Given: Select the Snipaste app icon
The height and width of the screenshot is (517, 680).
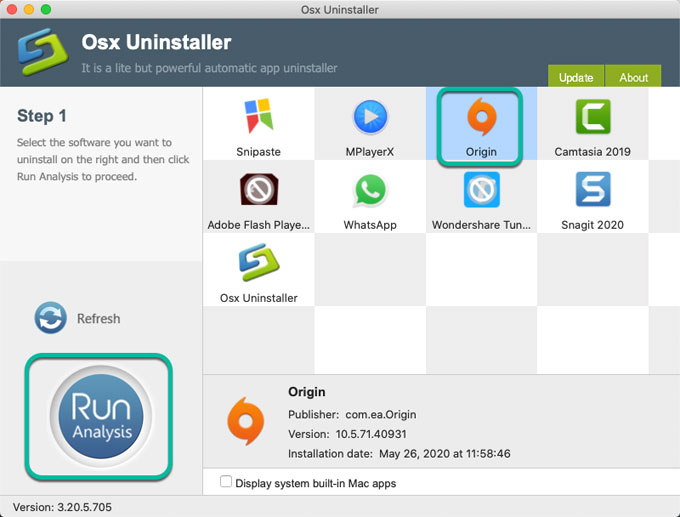Looking at the screenshot, I should click(259, 116).
